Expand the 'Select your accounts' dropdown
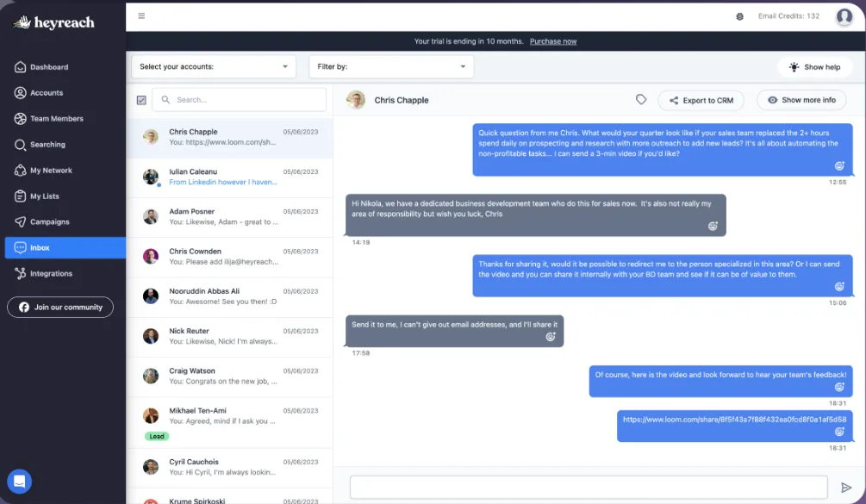The width and height of the screenshot is (866, 504). click(214, 67)
